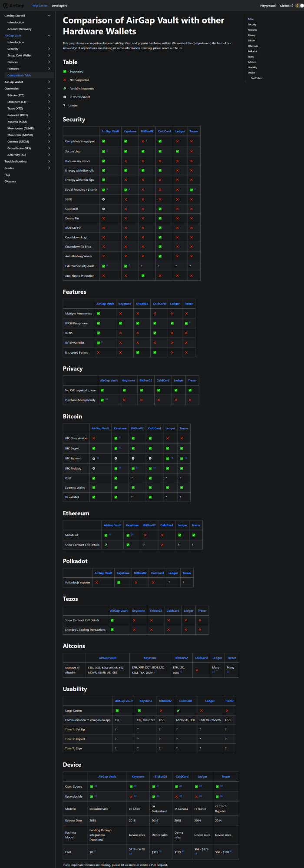Expand the Devices sidebar chevron
The height and width of the screenshot is (868, 304).
pyautogui.click(x=49, y=62)
